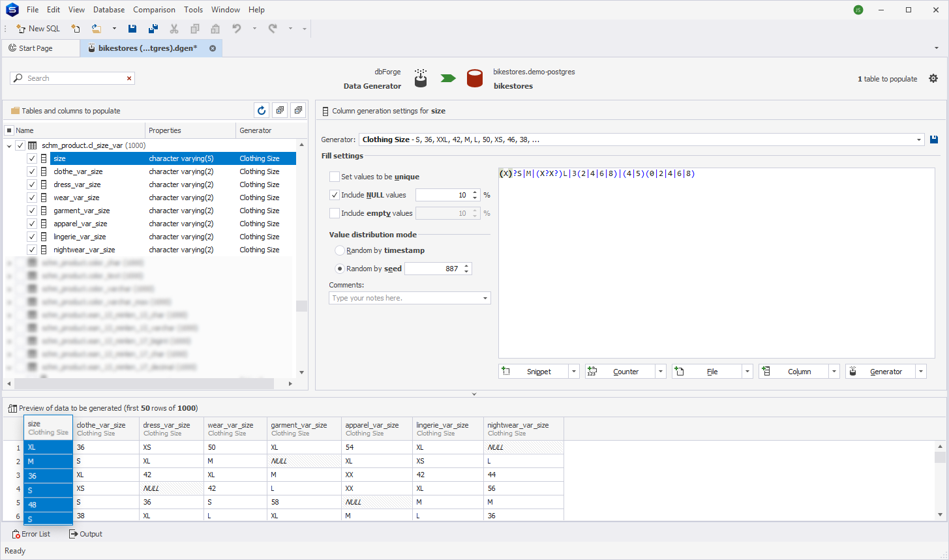Image resolution: width=949 pixels, height=560 pixels.
Task: Click the Save All icon
Action: 153,29
